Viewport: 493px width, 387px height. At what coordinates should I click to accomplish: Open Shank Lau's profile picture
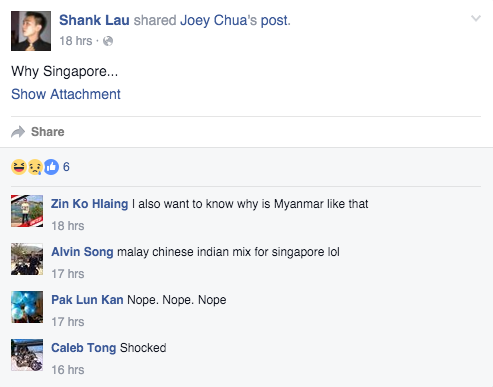pyautogui.click(x=31, y=31)
